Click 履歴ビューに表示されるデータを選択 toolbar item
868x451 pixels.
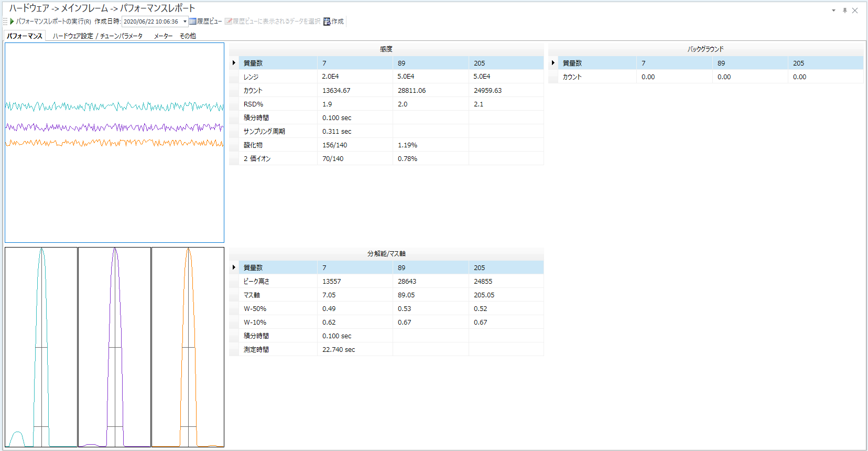click(273, 22)
